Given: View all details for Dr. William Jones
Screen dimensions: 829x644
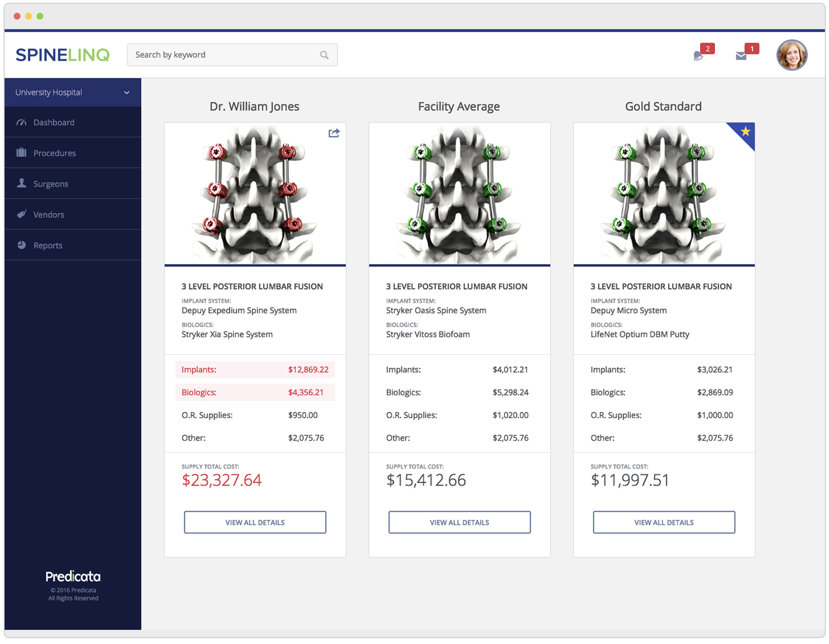Looking at the screenshot, I should [x=255, y=522].
